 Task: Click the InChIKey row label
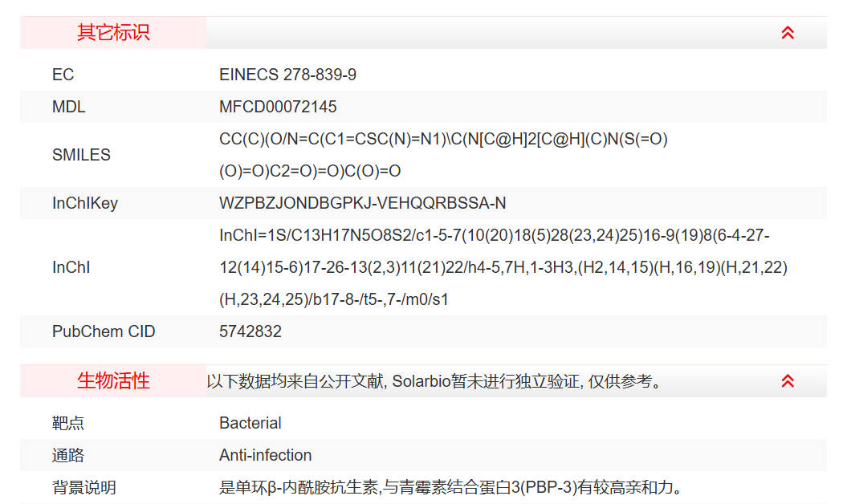click(x=84, y=203)
